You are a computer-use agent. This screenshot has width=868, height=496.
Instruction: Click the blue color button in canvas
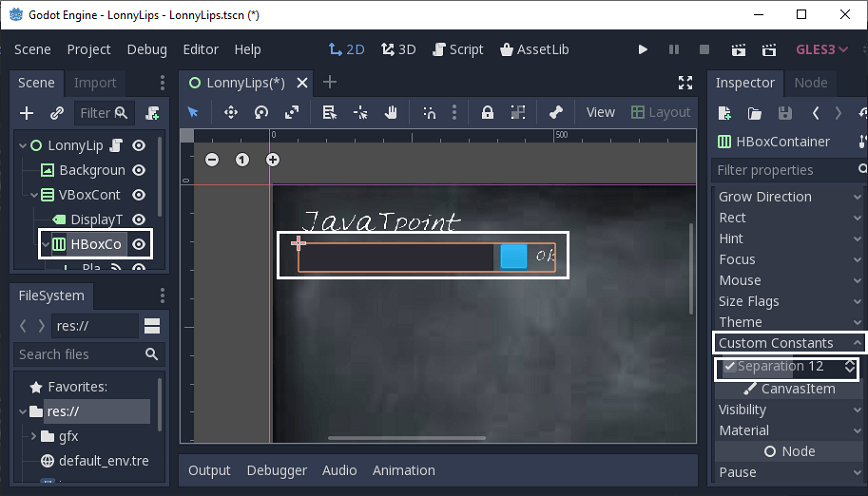[x=514, y=257]
